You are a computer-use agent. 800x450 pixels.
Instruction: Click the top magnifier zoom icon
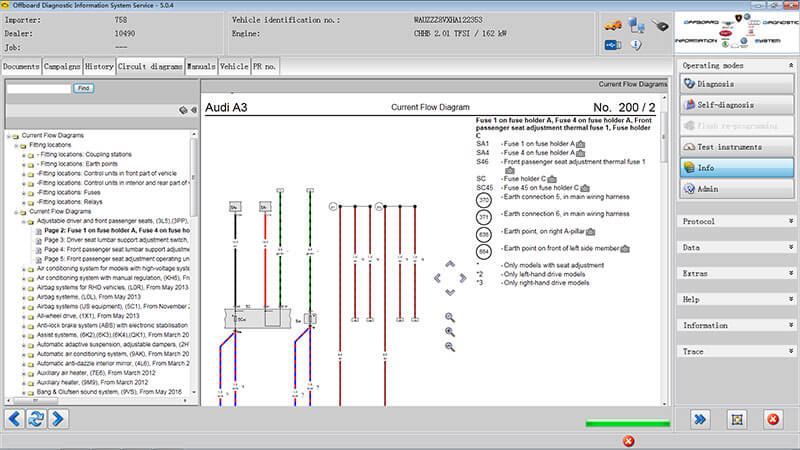pyautogui.click(x=449, y=317)
